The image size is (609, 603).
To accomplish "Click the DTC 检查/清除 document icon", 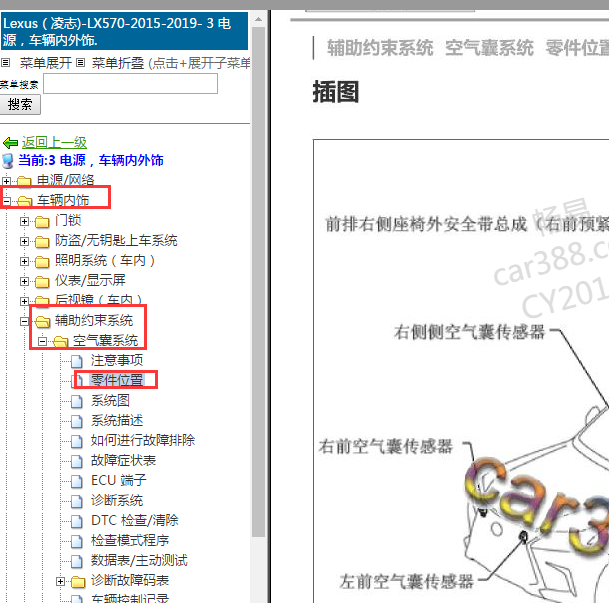I will (x=77, y=521).
